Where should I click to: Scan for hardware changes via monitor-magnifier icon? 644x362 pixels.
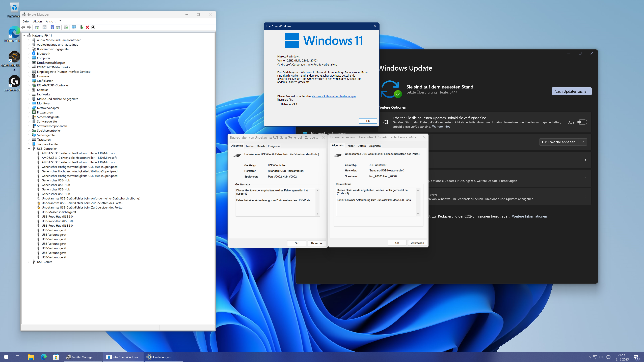74,27
